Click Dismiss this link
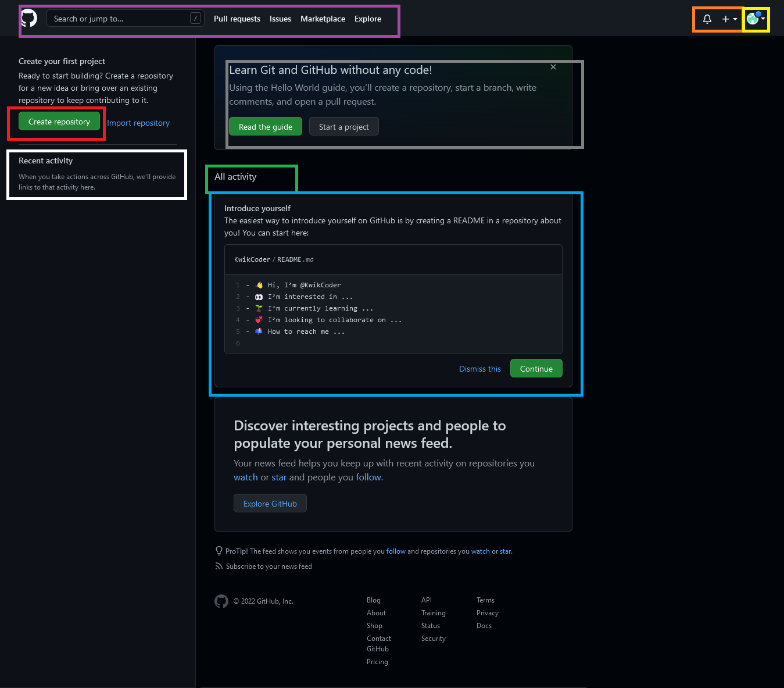784x688 pixels. coord(480,369)
